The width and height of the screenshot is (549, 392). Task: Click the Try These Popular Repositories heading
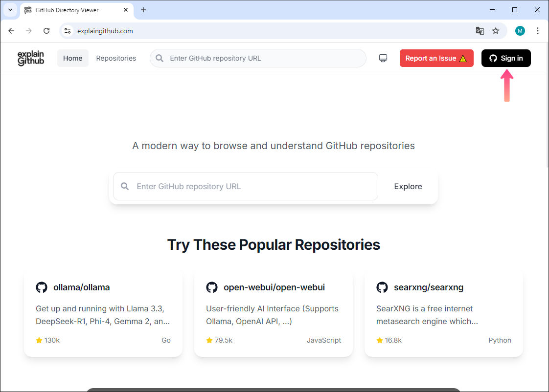click(x=274, y=245)
